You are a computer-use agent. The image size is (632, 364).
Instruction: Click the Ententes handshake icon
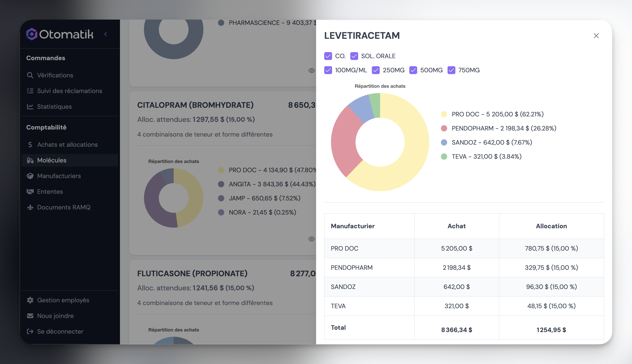point(30,191)
